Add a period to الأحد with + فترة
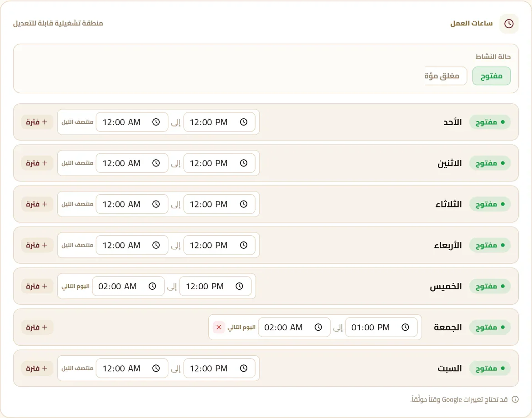Image resolution: width=532 pixels, height=418 pixels. pos(37,122)
